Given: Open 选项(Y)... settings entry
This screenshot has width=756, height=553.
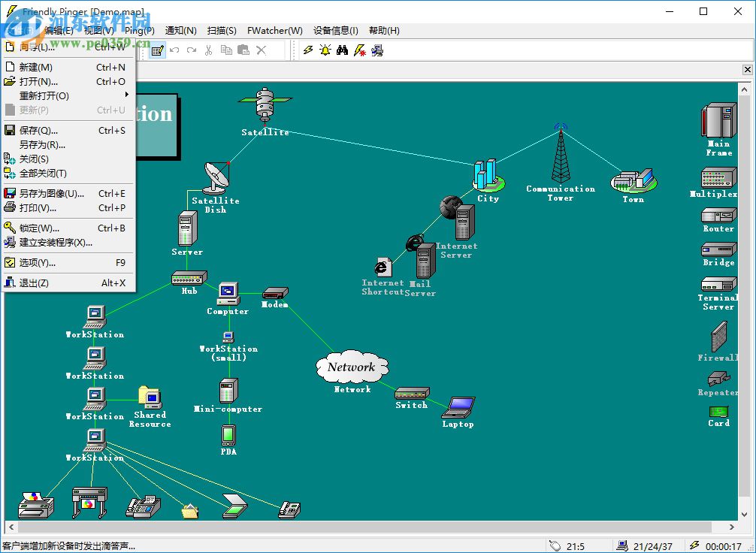Looking at the screenshot, I should pos(68,263).
